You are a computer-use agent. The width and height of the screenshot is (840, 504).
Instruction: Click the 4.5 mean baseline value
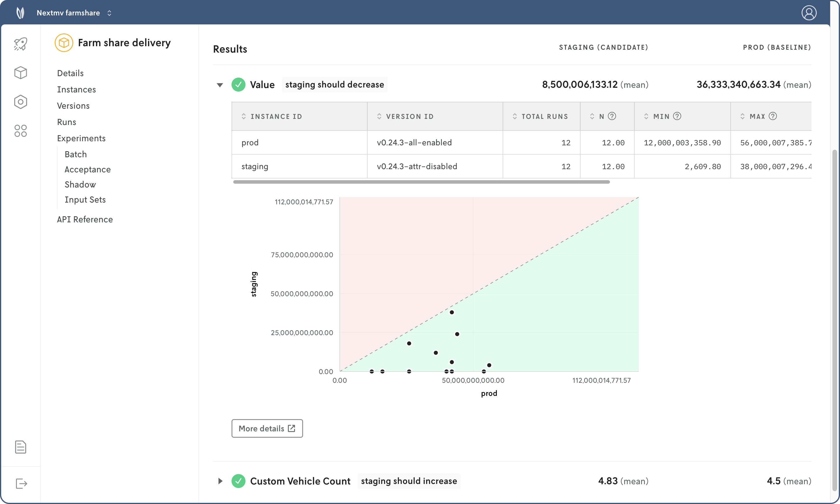(x=774, y=481)
